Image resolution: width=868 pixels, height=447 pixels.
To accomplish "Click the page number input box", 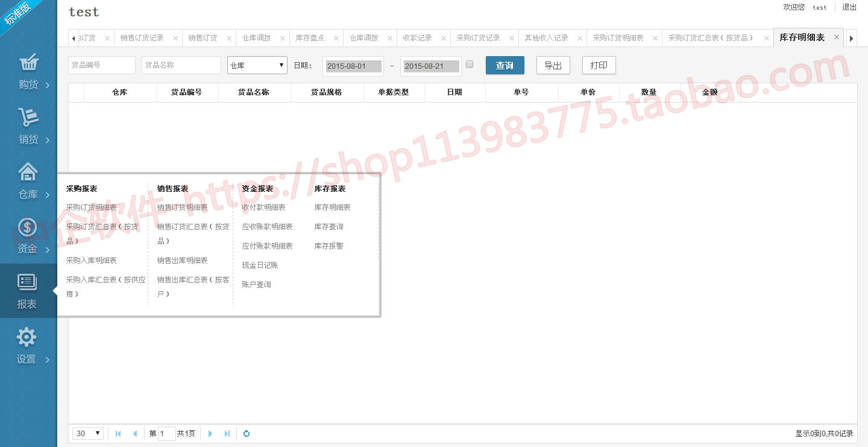I will point(166,434).
